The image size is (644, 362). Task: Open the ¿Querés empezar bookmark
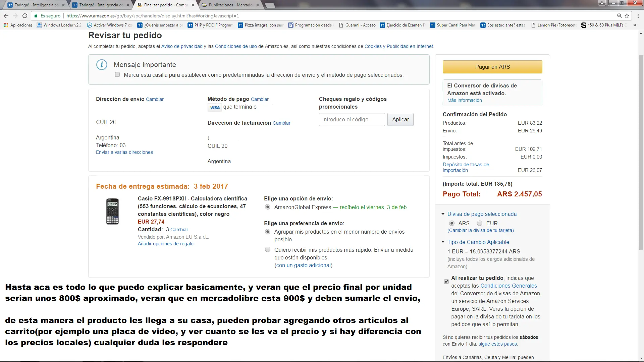[x=160, y=25]
